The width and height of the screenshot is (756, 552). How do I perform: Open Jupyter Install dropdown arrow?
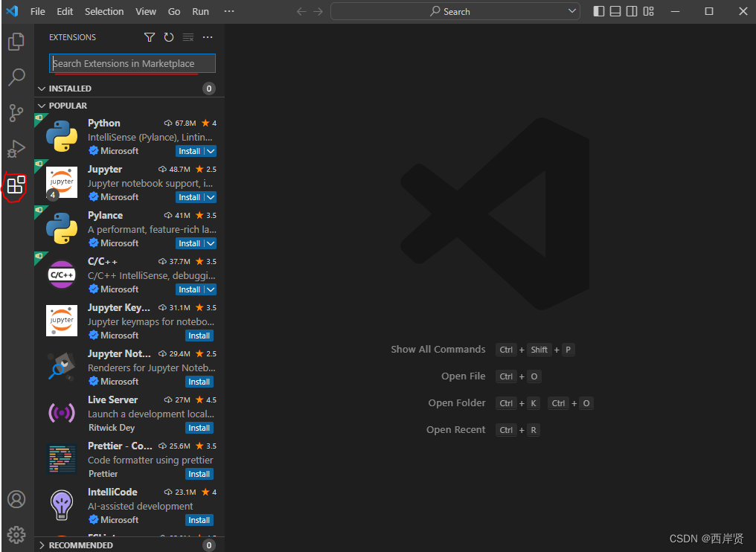coord(211,197)
